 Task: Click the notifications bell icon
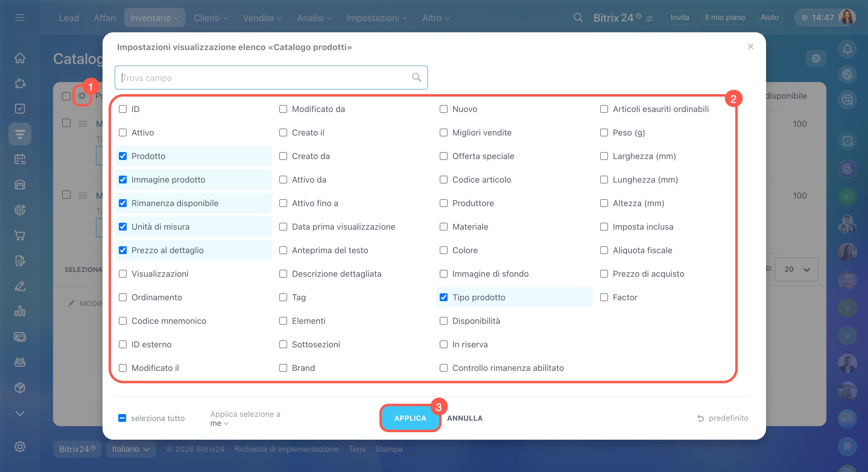(x=847, y=49)
